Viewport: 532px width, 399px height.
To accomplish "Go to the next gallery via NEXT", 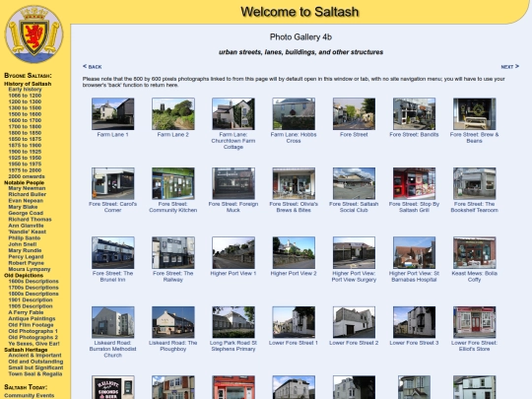I will click(x=509, y=67).
